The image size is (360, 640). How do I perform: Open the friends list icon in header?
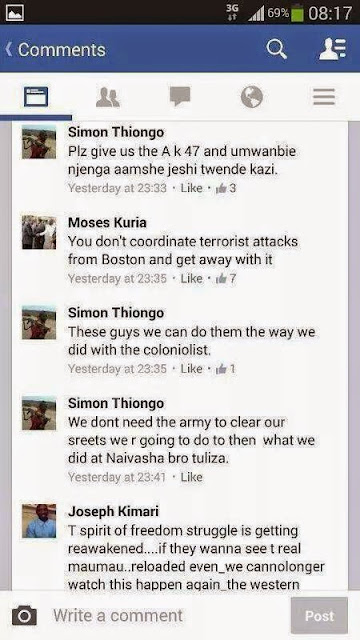(x=332, y=49)
